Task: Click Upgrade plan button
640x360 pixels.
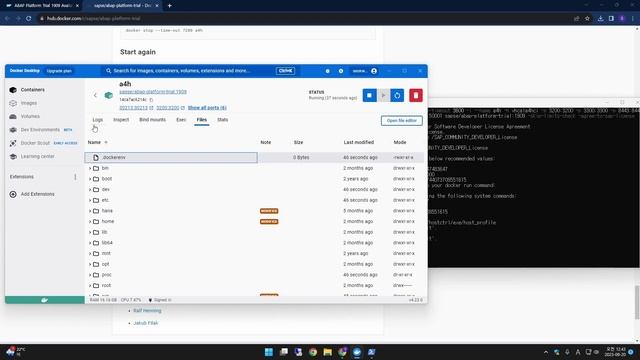Action: point(59,71)
